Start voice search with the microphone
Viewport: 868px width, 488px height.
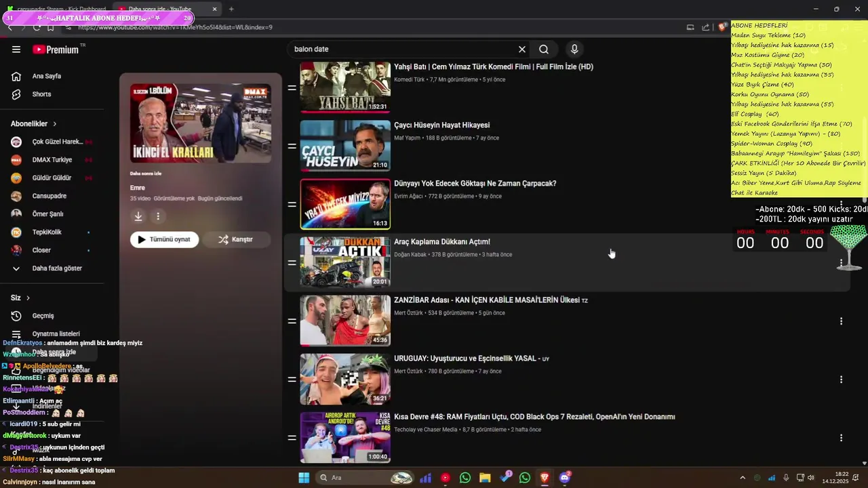574,49
